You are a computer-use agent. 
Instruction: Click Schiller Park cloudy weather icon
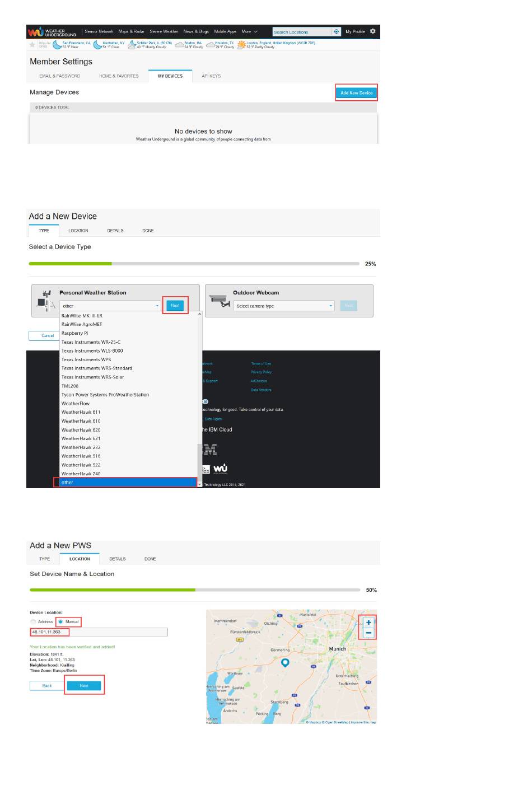[x=132, y=44]
